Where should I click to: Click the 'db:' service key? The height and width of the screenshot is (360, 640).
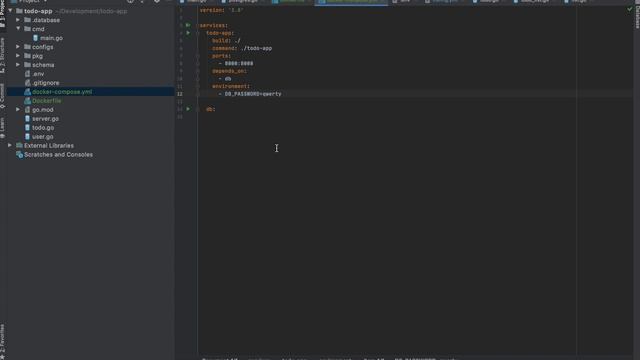pyautogui.click(x=210, y=109)
